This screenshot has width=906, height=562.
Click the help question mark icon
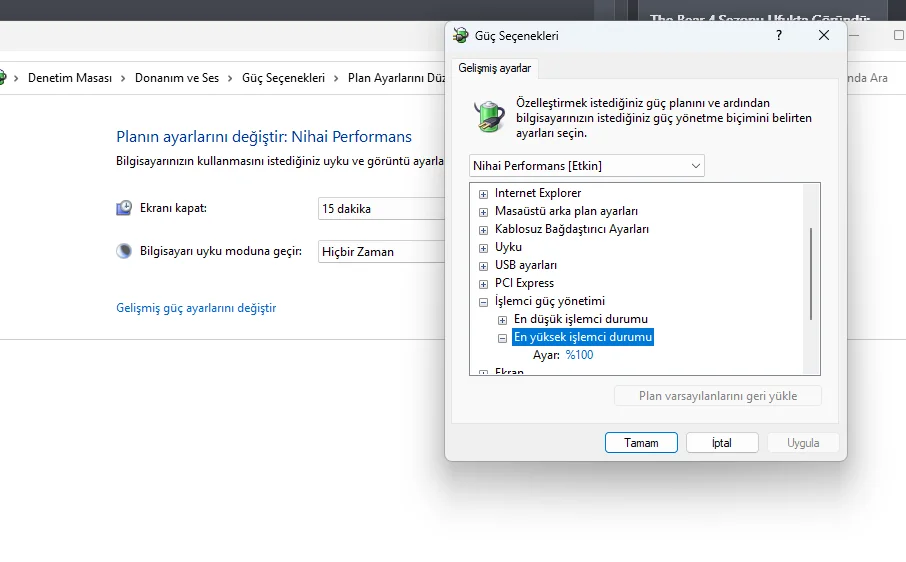point(778,35)
